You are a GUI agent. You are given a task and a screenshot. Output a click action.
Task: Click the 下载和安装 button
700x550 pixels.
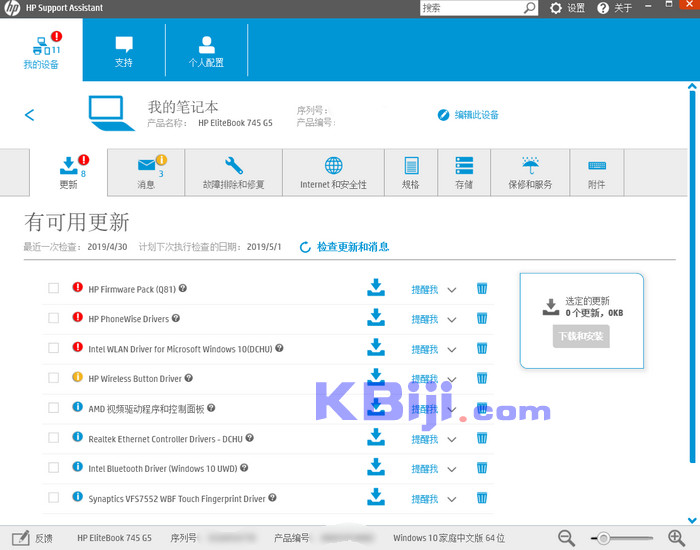click(581, 336)
